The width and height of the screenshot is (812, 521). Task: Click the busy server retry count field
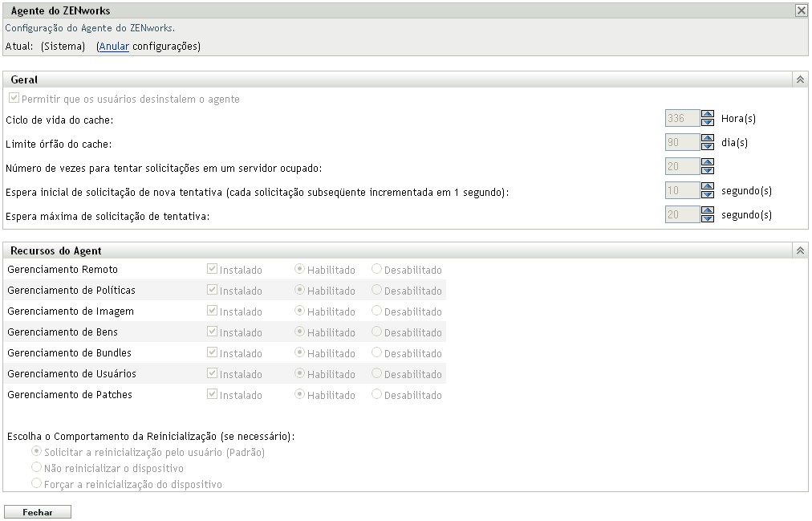[682, 166]
